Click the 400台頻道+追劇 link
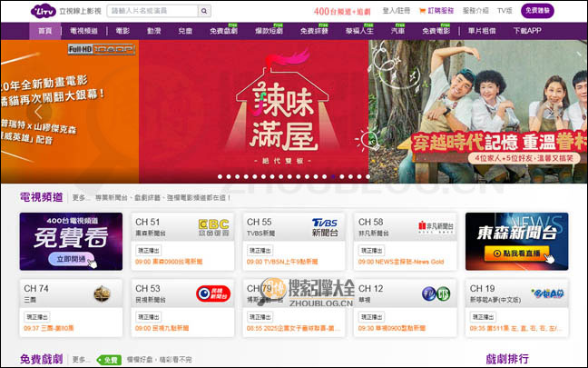 coord(342,11)
